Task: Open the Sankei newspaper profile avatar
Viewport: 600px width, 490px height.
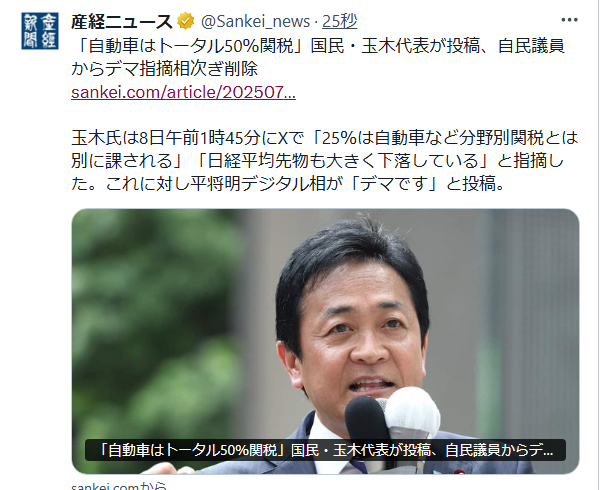Action: click(40, 31)
